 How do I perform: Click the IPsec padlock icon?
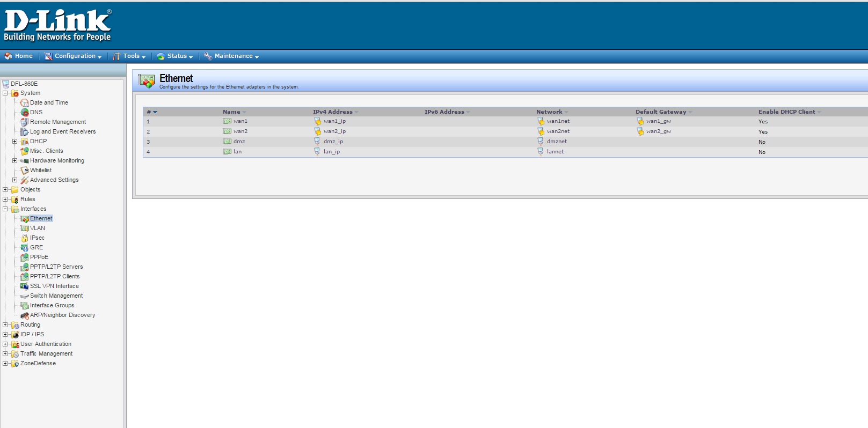point(25,238)
